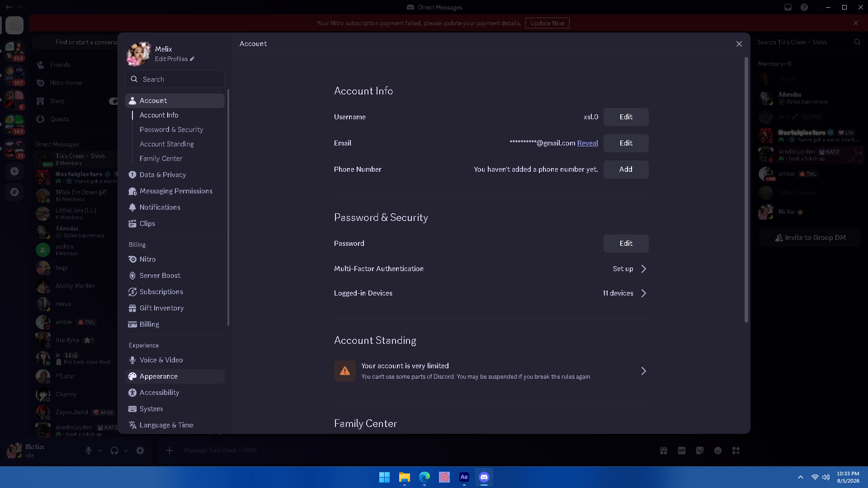Image resolution: width=868 pixels, height=488 pixels.
Task: Click the Gift Inventory icon
Action: tap(132, 308)
